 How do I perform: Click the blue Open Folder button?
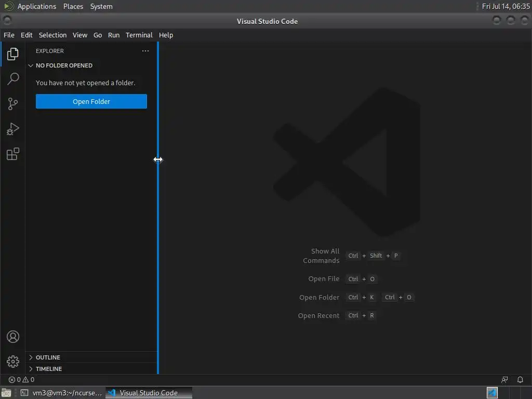coord(91,101)
